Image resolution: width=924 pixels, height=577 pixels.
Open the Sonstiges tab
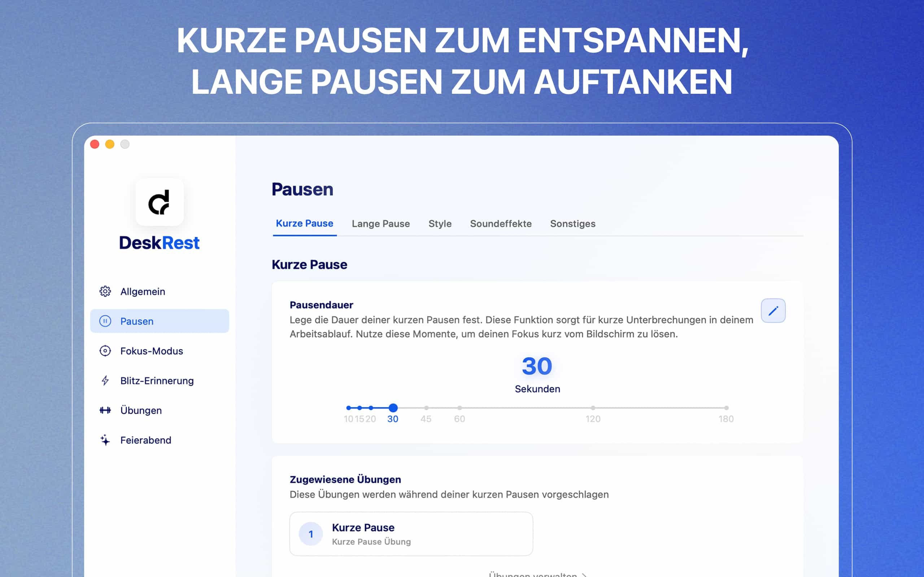[572, 224]
